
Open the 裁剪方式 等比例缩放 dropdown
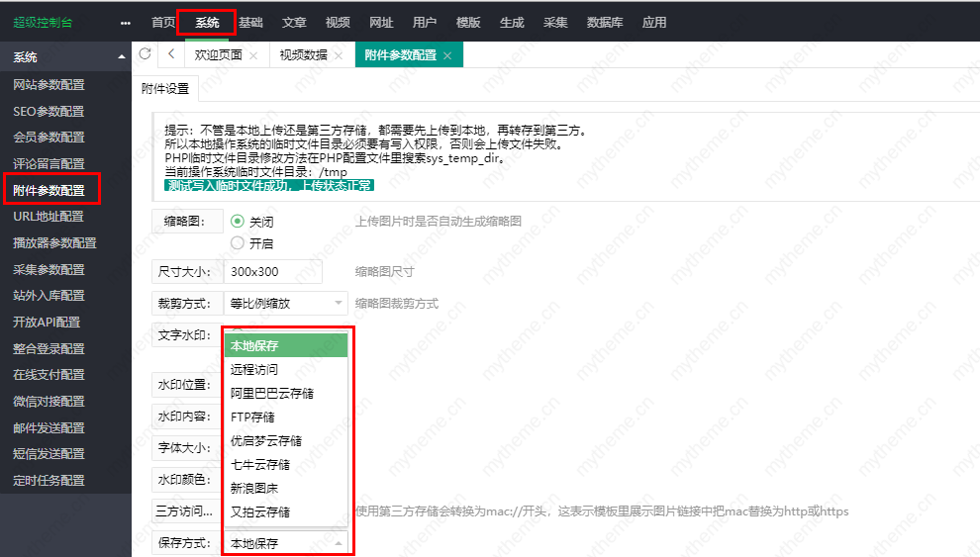285,303
